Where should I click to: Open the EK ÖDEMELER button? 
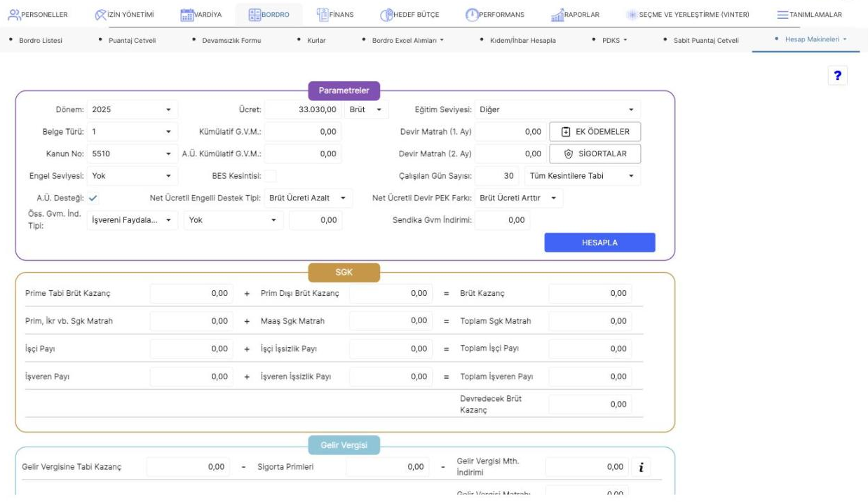[x=595, y=131]
